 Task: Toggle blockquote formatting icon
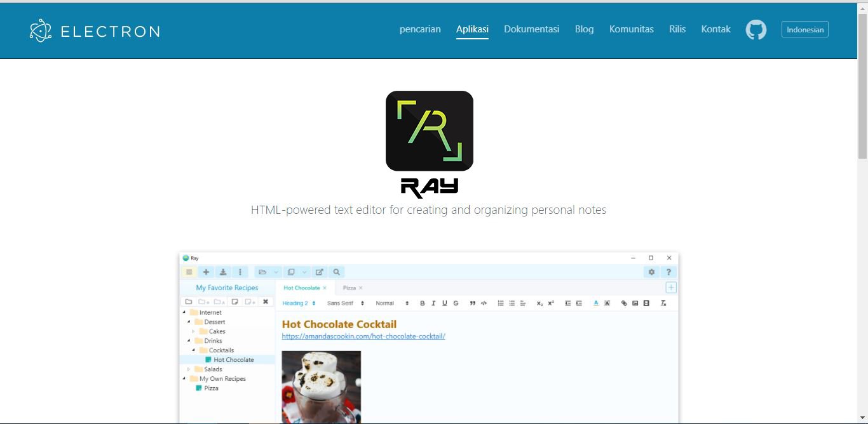[473, 303]
